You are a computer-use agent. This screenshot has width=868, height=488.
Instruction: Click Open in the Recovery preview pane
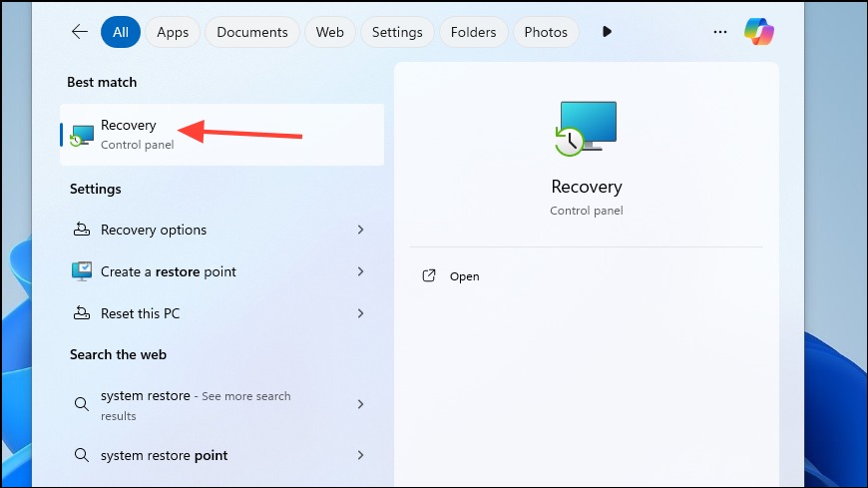pyautogui.click(x=465, y=276)
